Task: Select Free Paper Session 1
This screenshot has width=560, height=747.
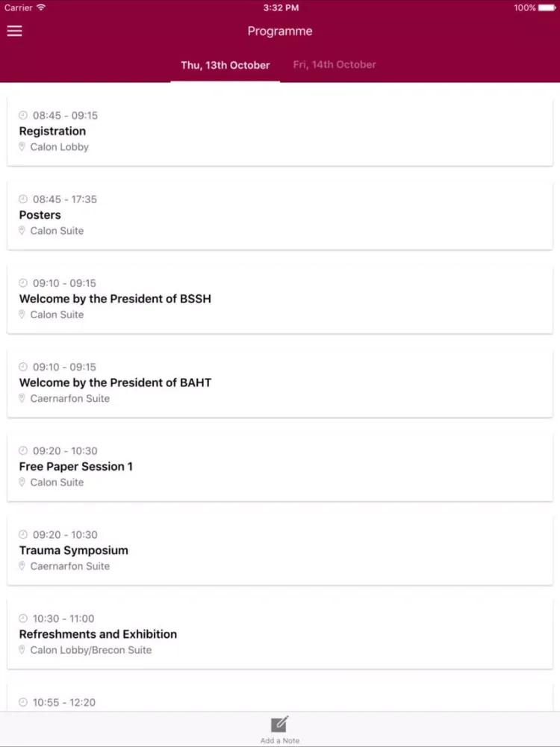Action: [279, 467]
